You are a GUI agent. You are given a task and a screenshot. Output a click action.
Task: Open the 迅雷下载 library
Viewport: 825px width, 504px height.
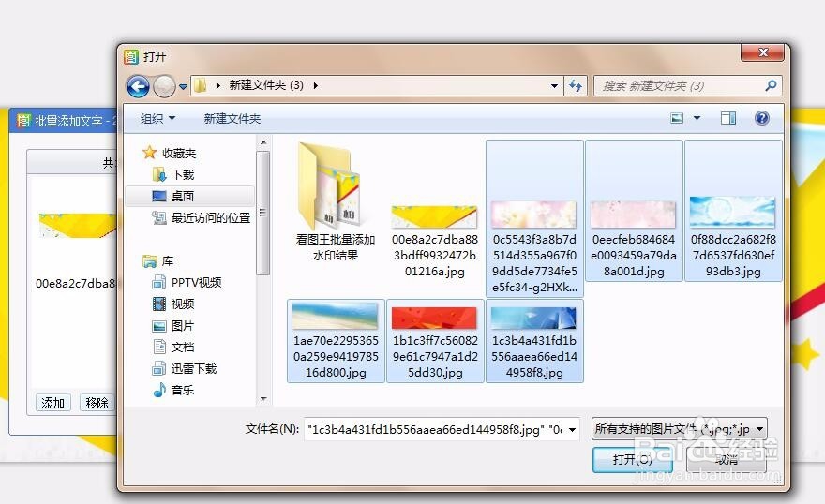[x=194, y=368]
